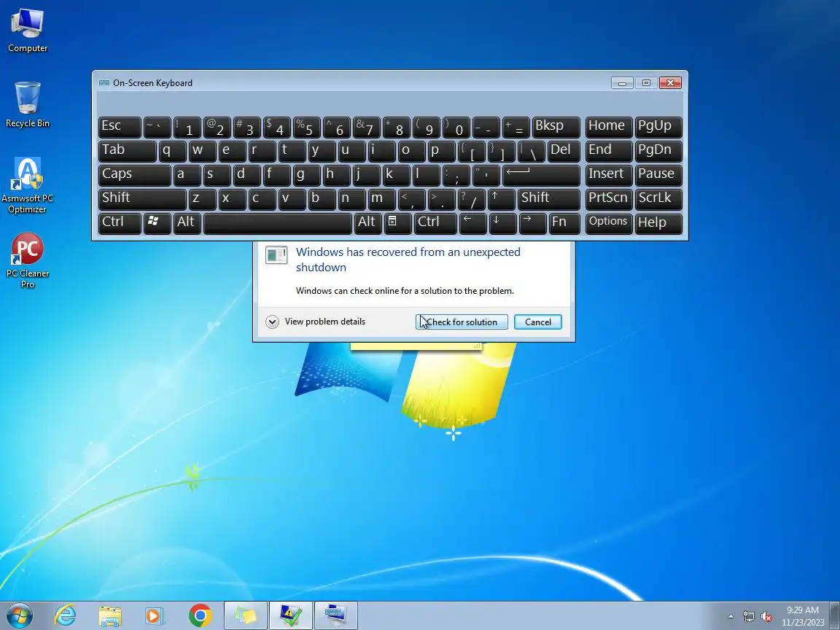Click the End key

[x=609, y=150]
